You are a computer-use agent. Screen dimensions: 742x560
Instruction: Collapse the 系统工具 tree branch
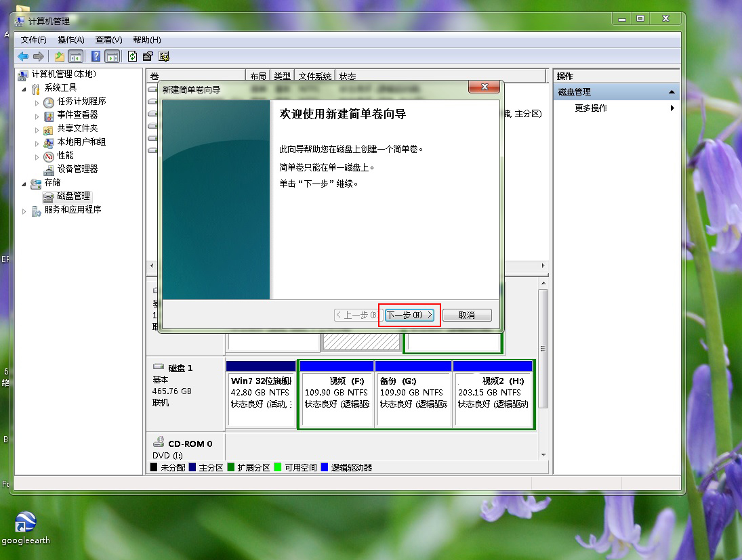coord(25,89)
